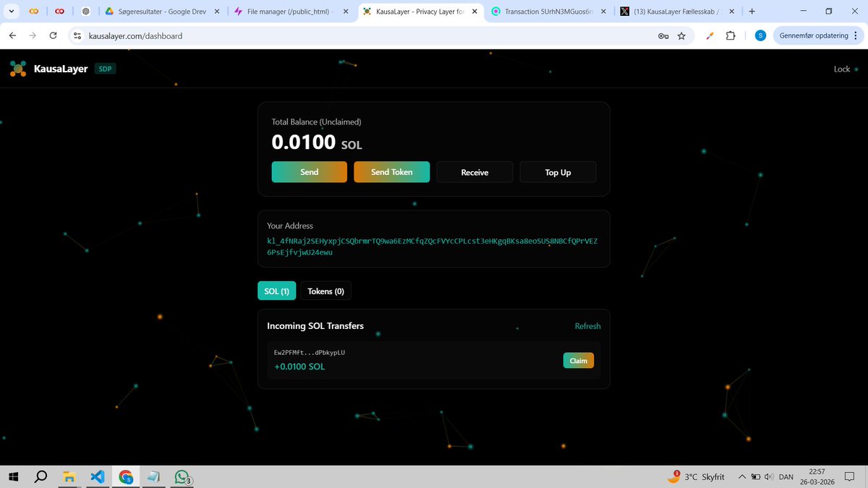Click the volume speaker icon
The image size is (868, 488).
pyautogui.click(x=767, y=477)
